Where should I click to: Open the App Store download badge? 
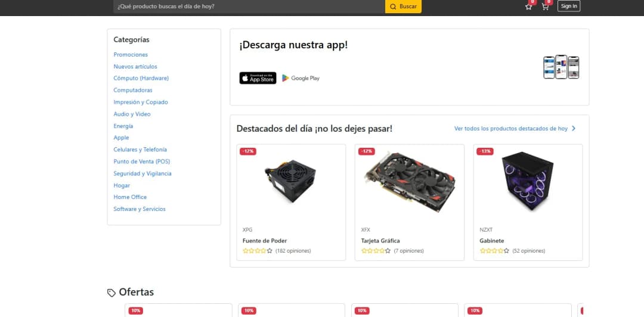click(258, 78)
